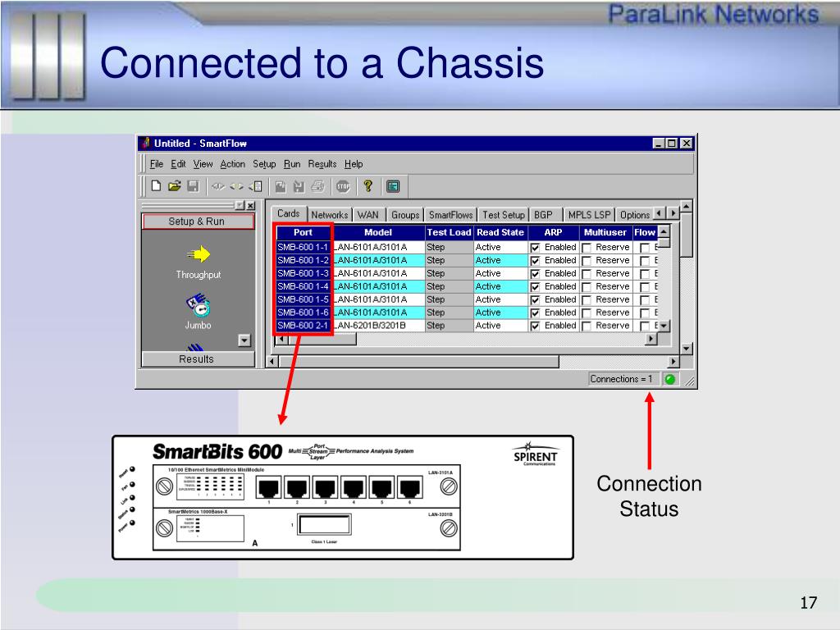Viewport: 840px width, 630px height.
Task: Open the Help menu
Action: (354, 164)
